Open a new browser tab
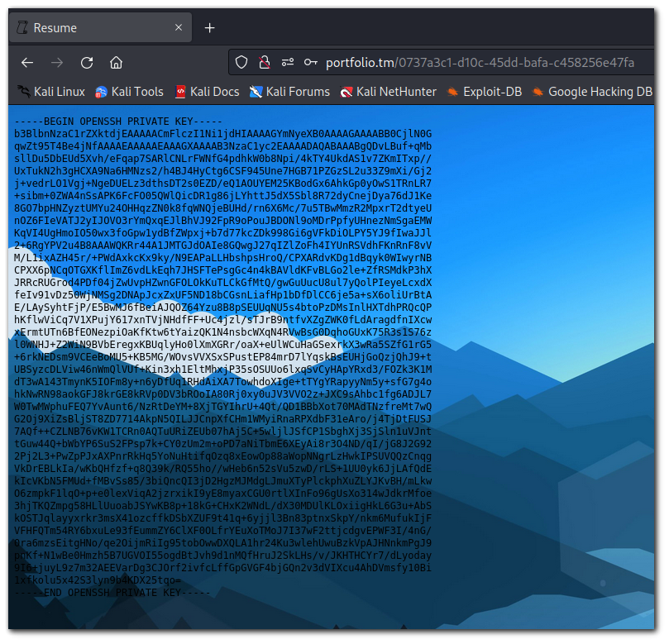This screenshot has width=669, height=644. coord(209,27)
